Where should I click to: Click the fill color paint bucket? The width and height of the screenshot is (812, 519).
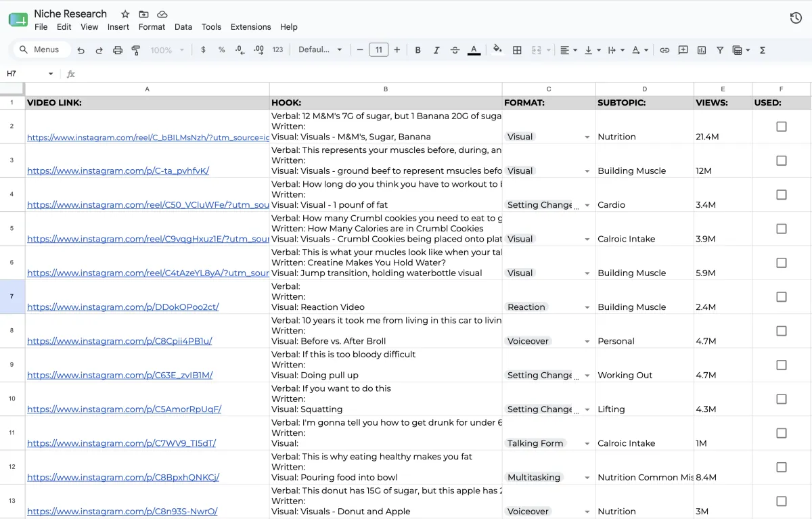(497, 49)
